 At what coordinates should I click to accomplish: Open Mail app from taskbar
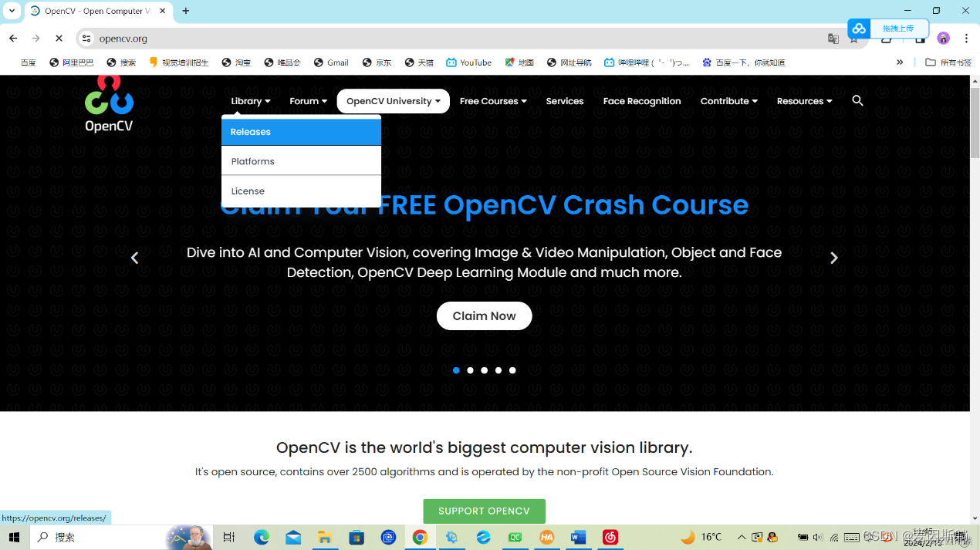293,537
